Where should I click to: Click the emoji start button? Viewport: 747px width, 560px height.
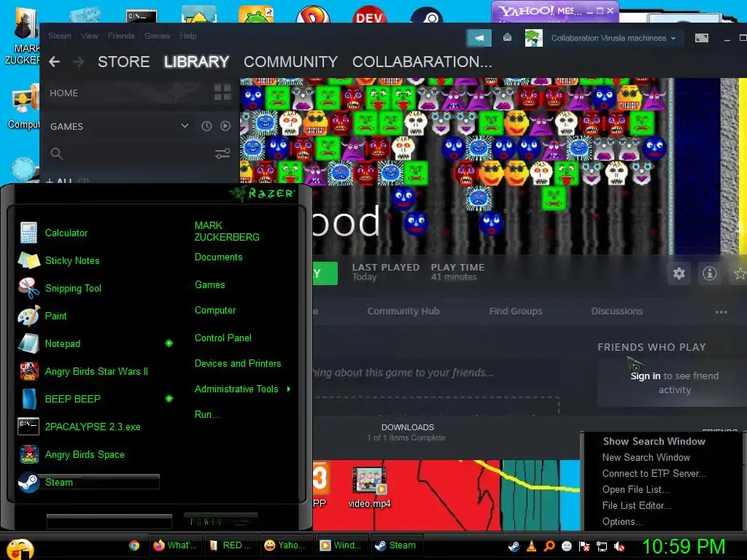(x=20, y=548)
